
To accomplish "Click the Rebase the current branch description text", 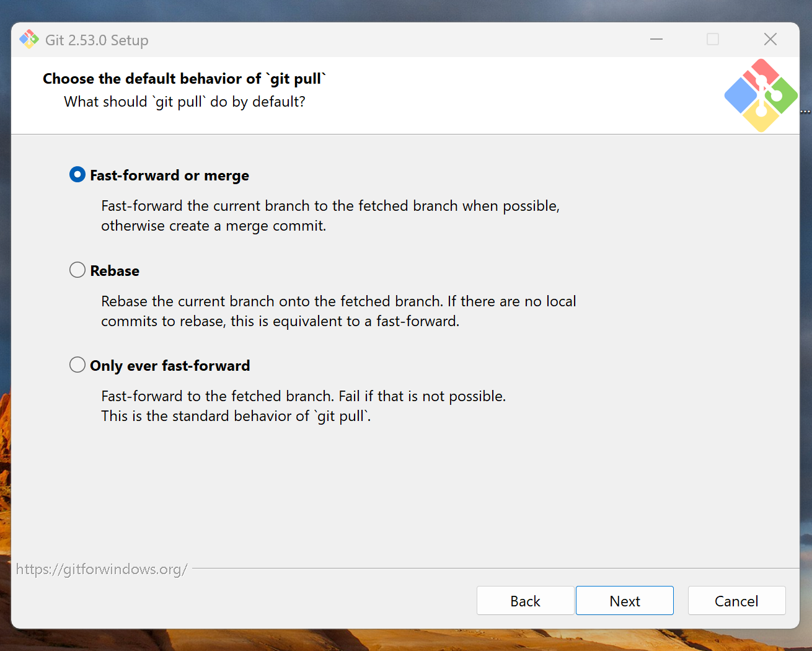I will 338,311.
